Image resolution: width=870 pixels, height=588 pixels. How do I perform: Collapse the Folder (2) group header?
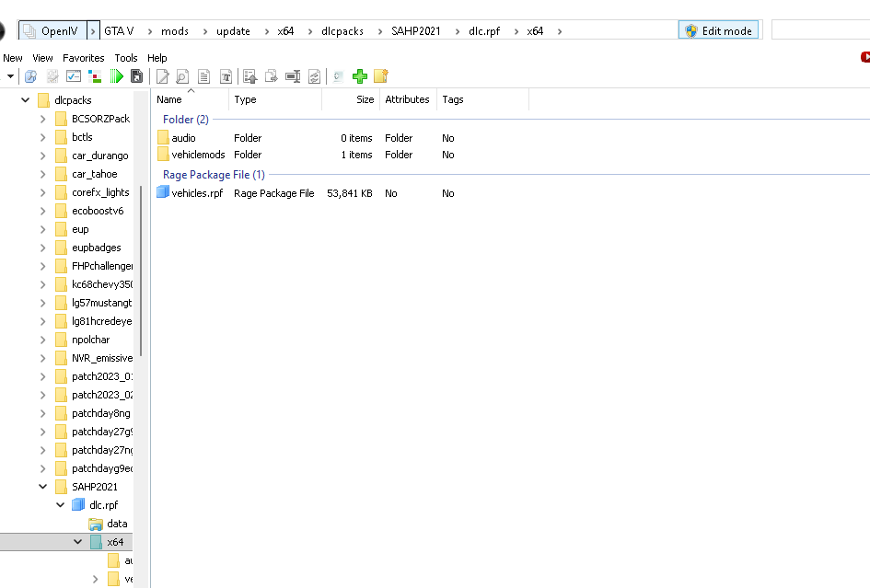click(185, 120)
